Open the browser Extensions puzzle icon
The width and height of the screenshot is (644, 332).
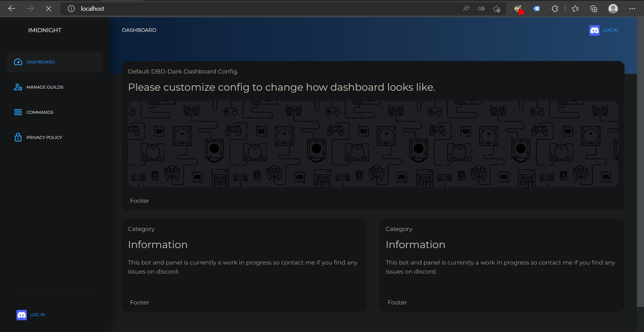click(555, 9)
